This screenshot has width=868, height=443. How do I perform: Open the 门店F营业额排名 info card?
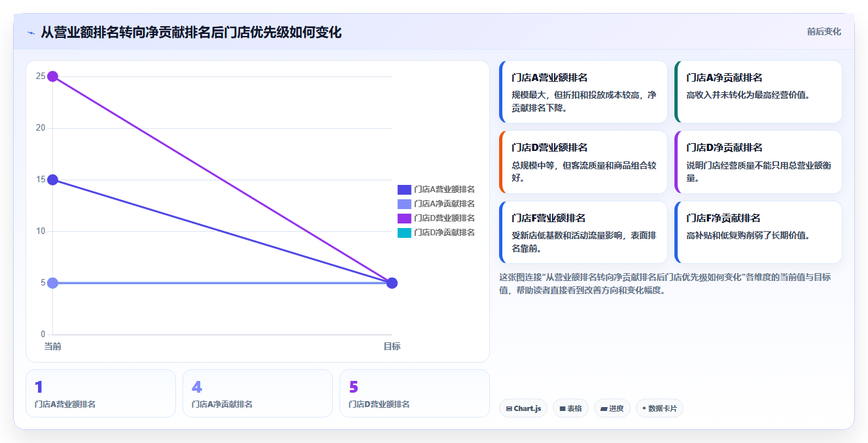(583, 233)
